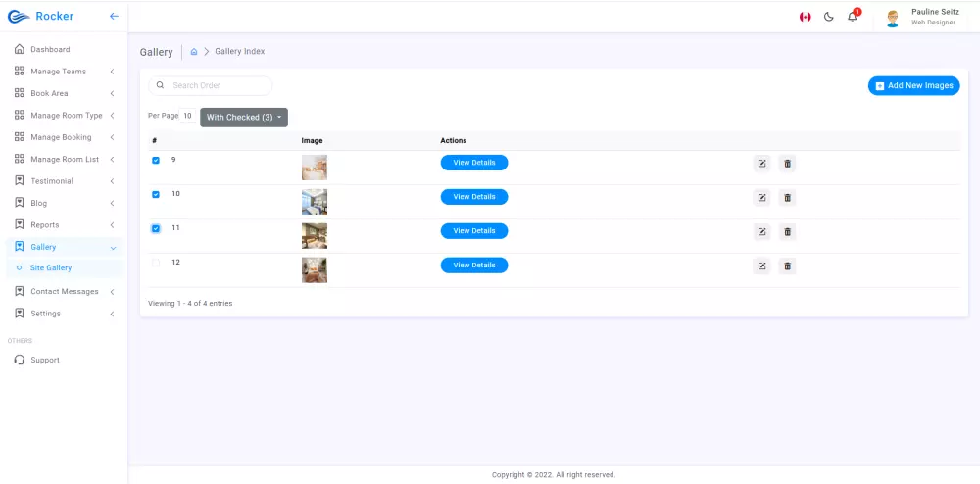The height and width of the screenshot is (484, 980).
Task: Click the Search Order input field
Action: (211, 85)
